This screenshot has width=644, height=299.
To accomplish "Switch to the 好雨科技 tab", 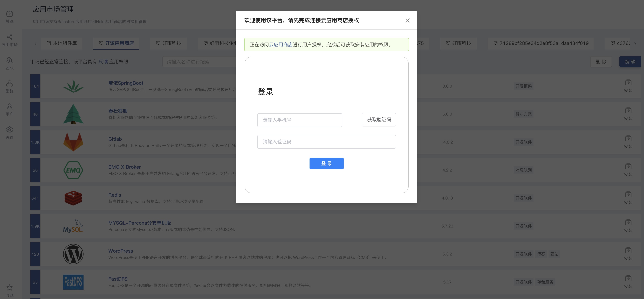I will pyautogui.click(x=168, y=43).
